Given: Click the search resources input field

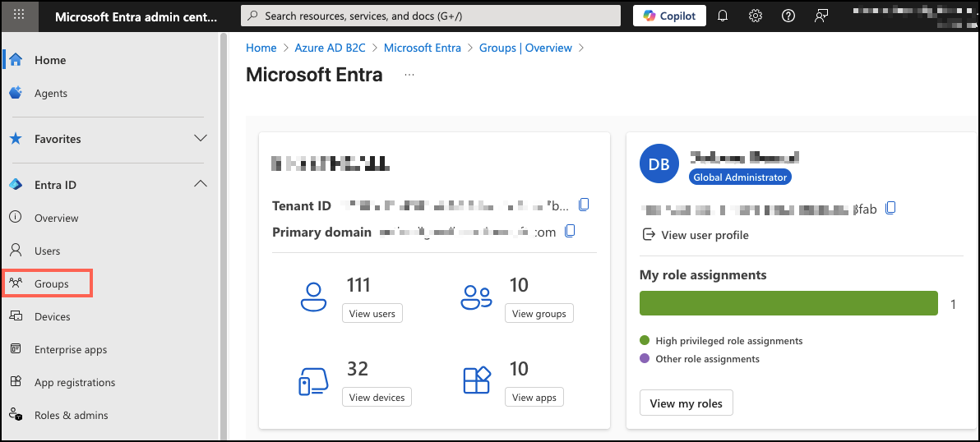Looking at the screenshot, I should pyautogui.click(x=431, y=16).
